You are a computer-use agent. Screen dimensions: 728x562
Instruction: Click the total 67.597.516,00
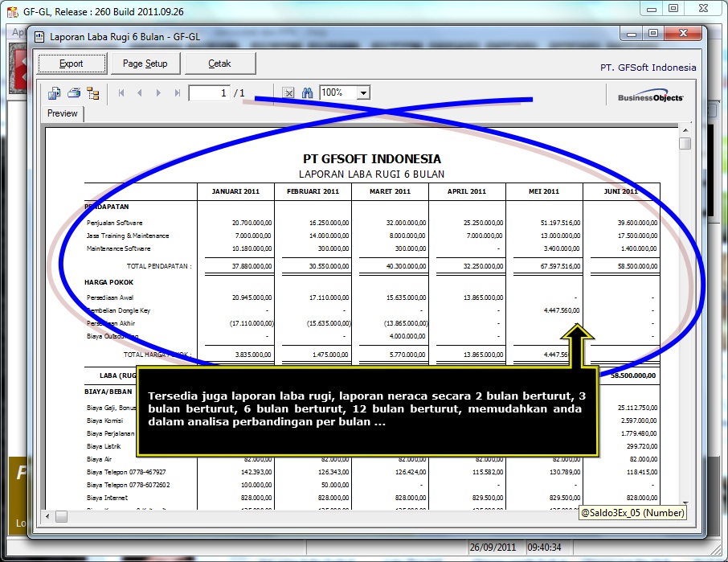point(560,266)
